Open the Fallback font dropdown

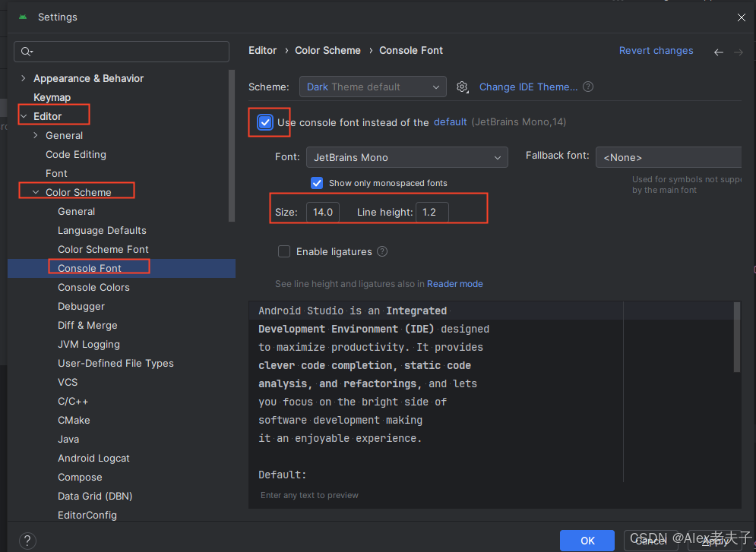click(669, 157)
